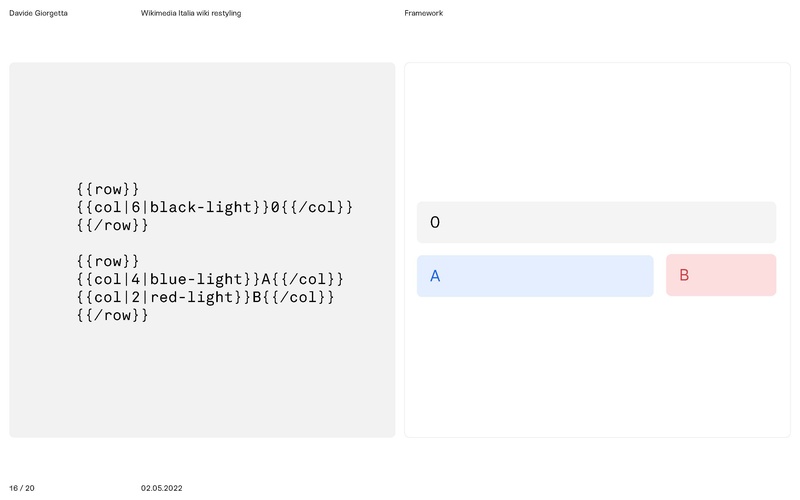Select the red box labeled B
This screenshot has height=500, width=800.
[720, 276]
